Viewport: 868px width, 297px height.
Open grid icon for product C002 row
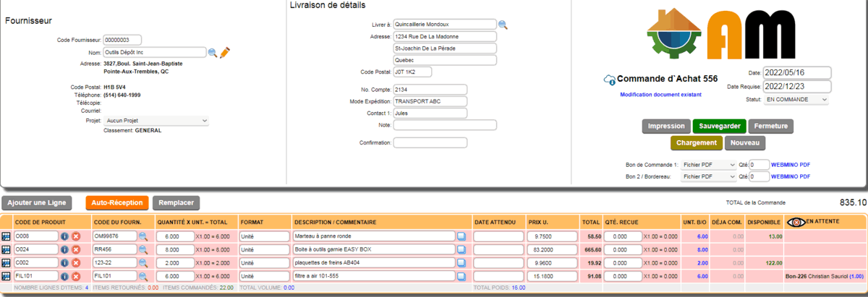click(x=7, y=262)
